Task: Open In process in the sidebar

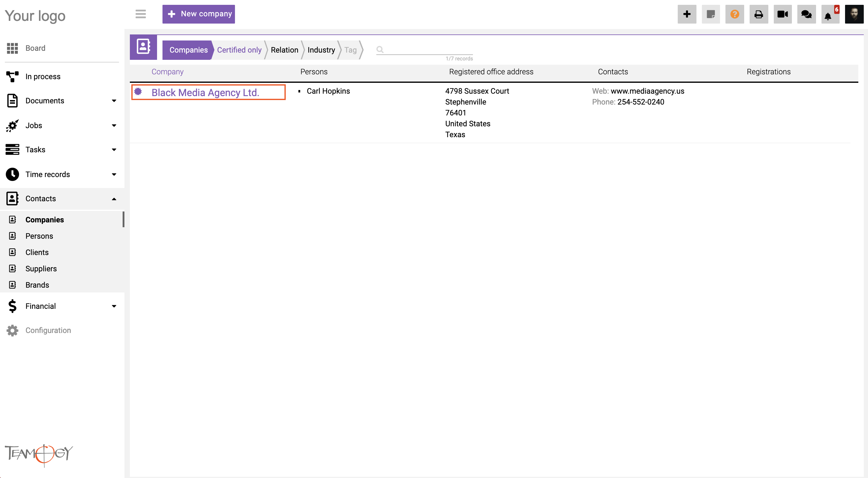Action: pyautogui.click(x=43, y=76)
